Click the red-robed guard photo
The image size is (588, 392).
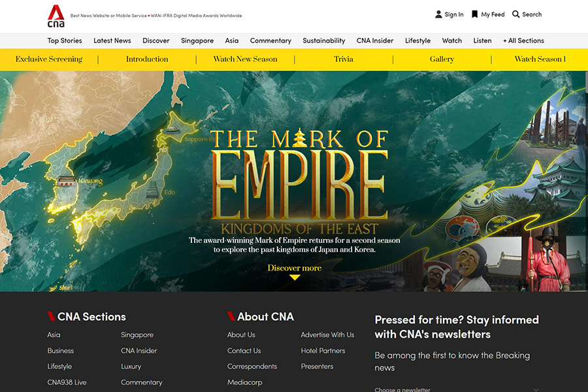pos(548,259)
